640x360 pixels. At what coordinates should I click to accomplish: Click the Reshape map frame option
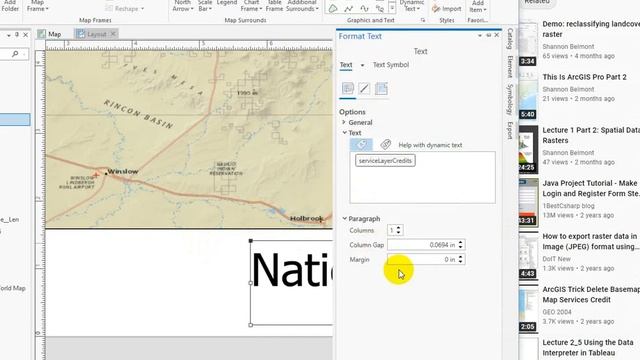pyautogui.click(x=125, y=9)
